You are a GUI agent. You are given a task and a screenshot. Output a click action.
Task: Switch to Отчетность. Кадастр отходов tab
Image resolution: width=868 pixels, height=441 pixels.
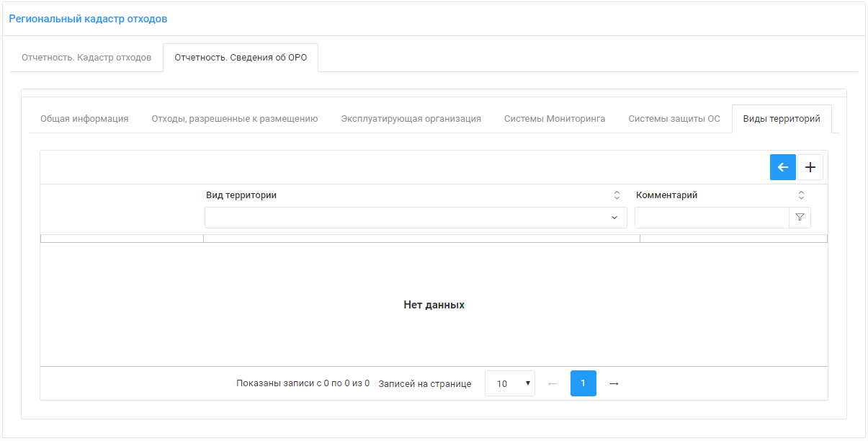(x=86, y=58)
